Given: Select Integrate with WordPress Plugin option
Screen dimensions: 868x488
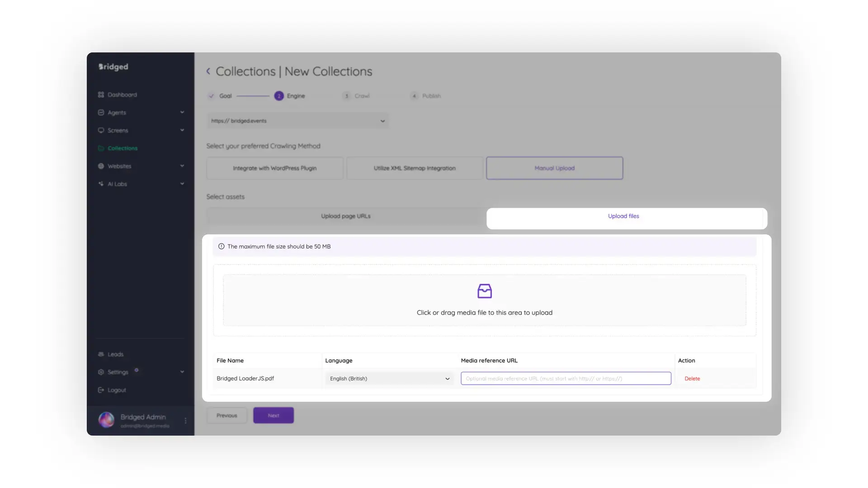Looking at the screenshot, I should tap(274, 168).
